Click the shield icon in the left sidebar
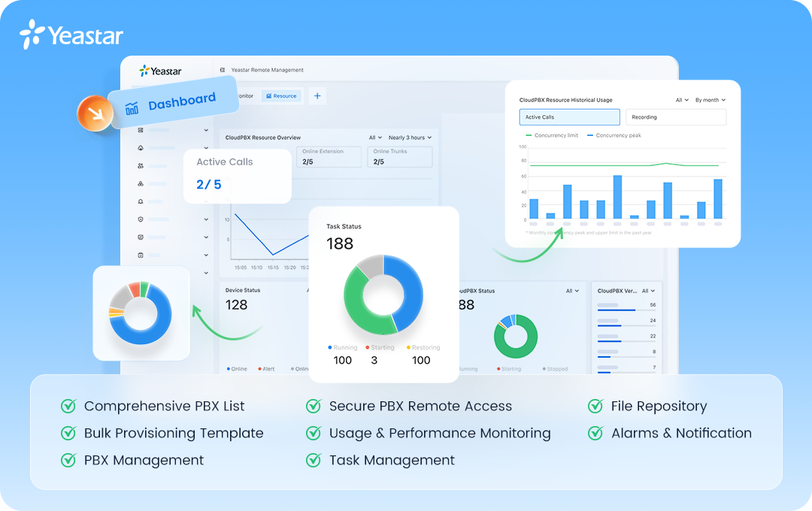 141,219
